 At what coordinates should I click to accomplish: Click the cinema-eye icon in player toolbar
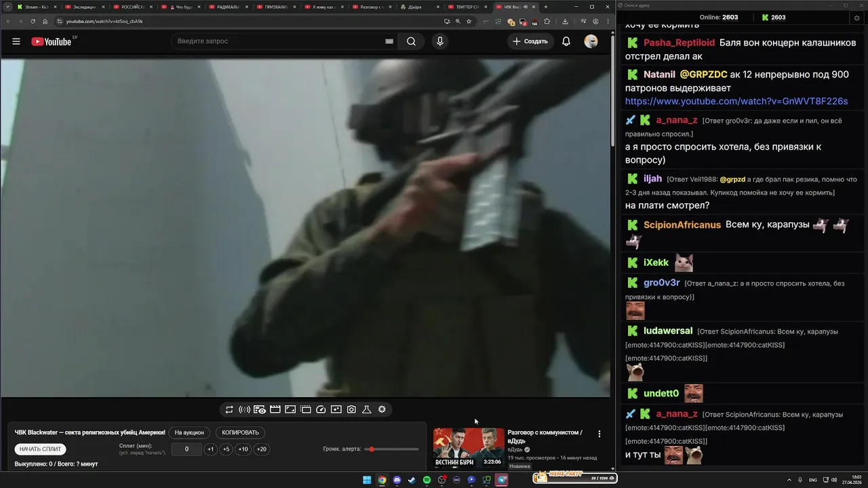(x=260, y=409)
